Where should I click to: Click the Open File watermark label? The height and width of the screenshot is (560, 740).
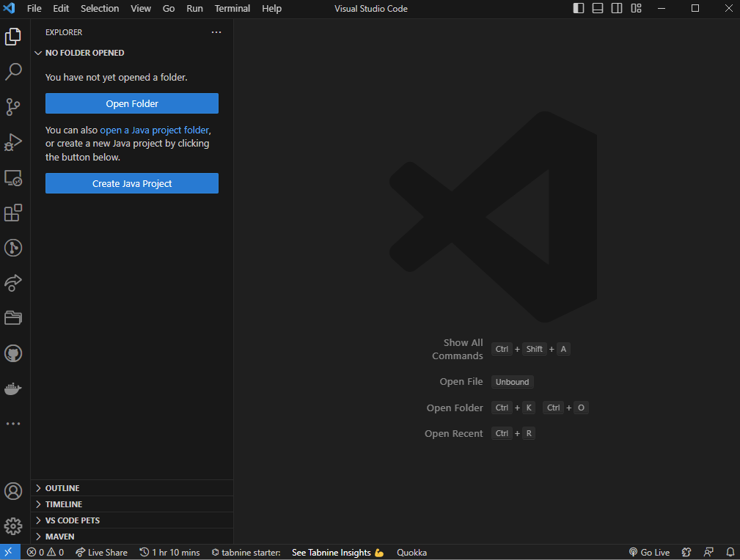coord(461,382)
